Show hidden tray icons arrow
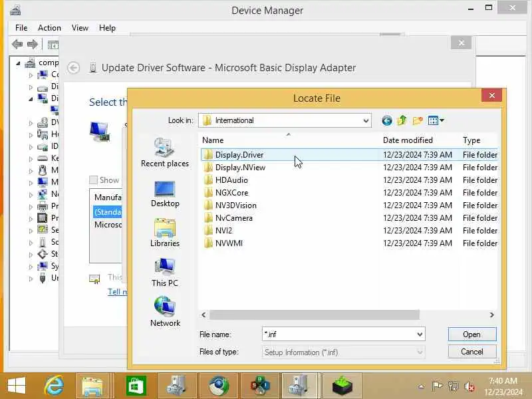This screenshot has height=399, width=532. click(x=421, y=386)
